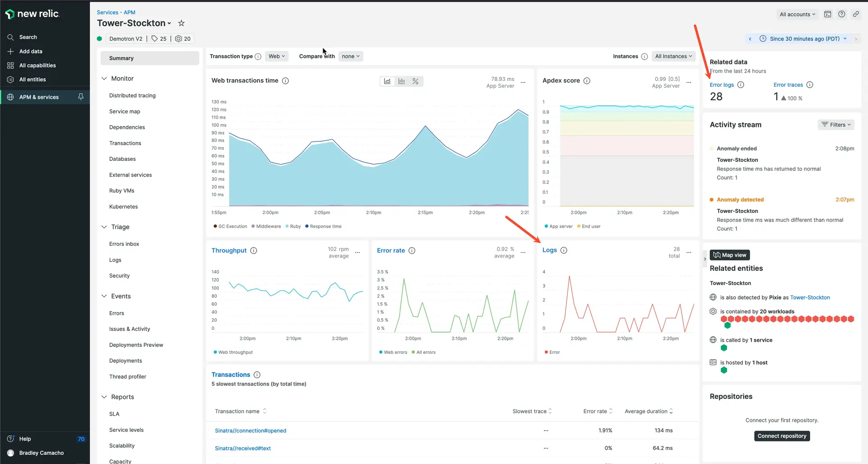This screenshot has width=868, height=464.
Task: Toggle the Ruby legend series
Action: coord(295,226)
